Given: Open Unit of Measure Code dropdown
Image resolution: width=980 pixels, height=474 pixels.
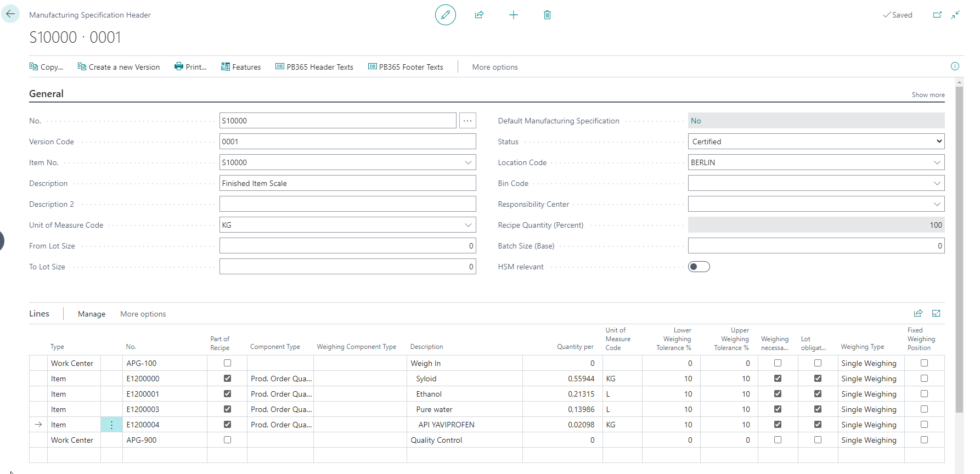Looking at the screenshot, I should point(468,225).
